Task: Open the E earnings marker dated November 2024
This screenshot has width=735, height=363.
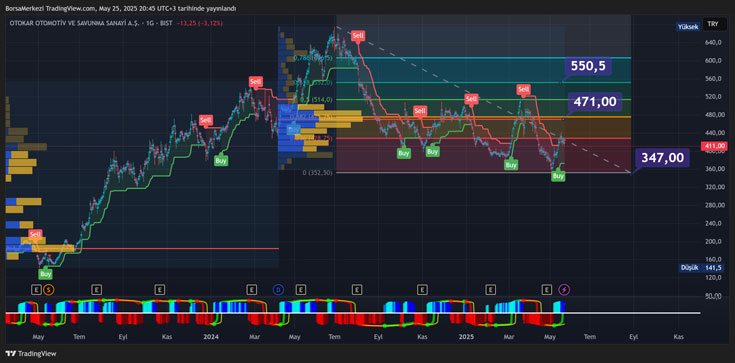Action: (x=422, y=290)
